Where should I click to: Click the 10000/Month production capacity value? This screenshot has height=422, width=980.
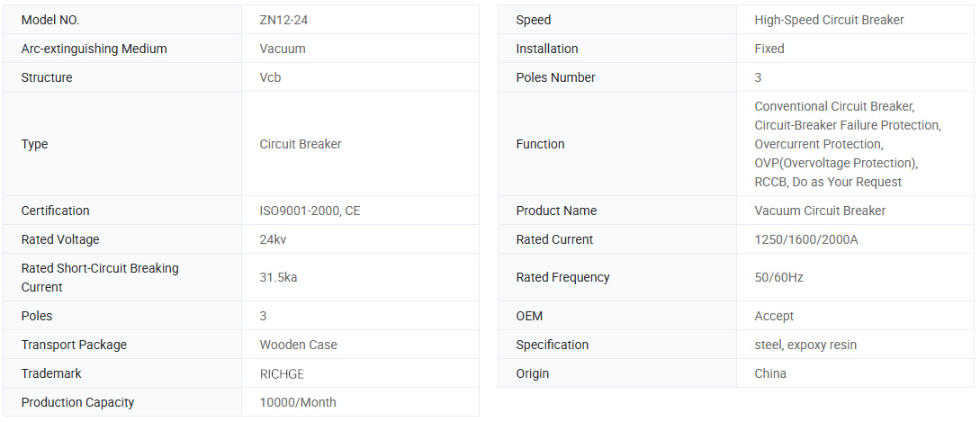(298, 402)
